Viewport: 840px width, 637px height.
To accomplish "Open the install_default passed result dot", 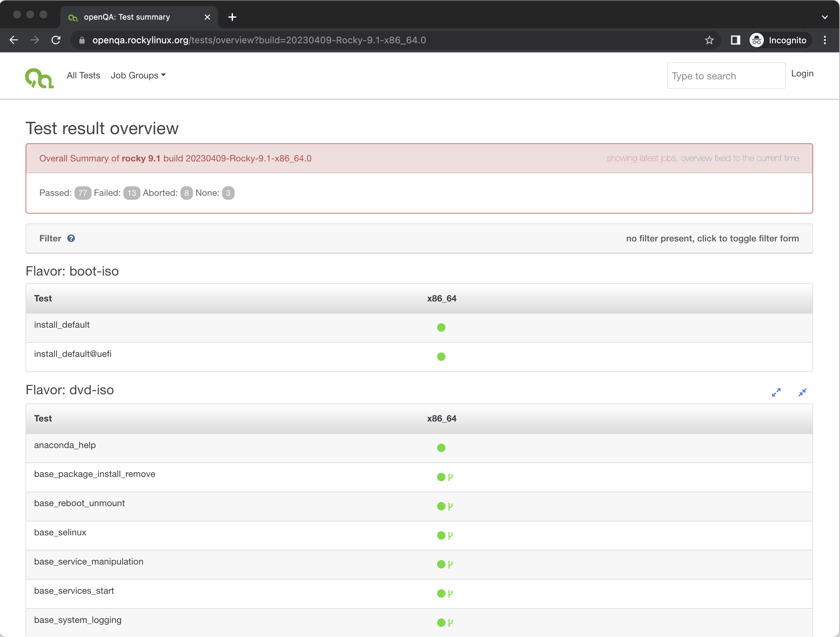I will tap(441, 327).
